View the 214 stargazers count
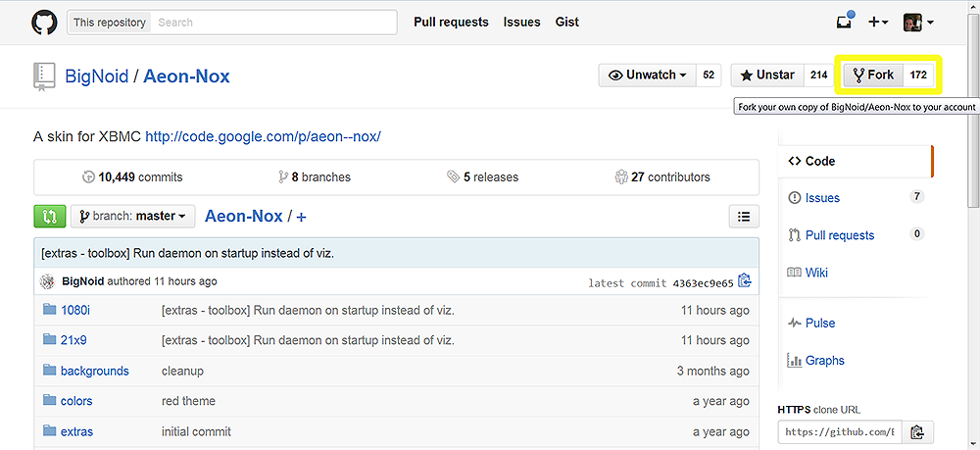 pyautogui.click(x=818, y=75)
